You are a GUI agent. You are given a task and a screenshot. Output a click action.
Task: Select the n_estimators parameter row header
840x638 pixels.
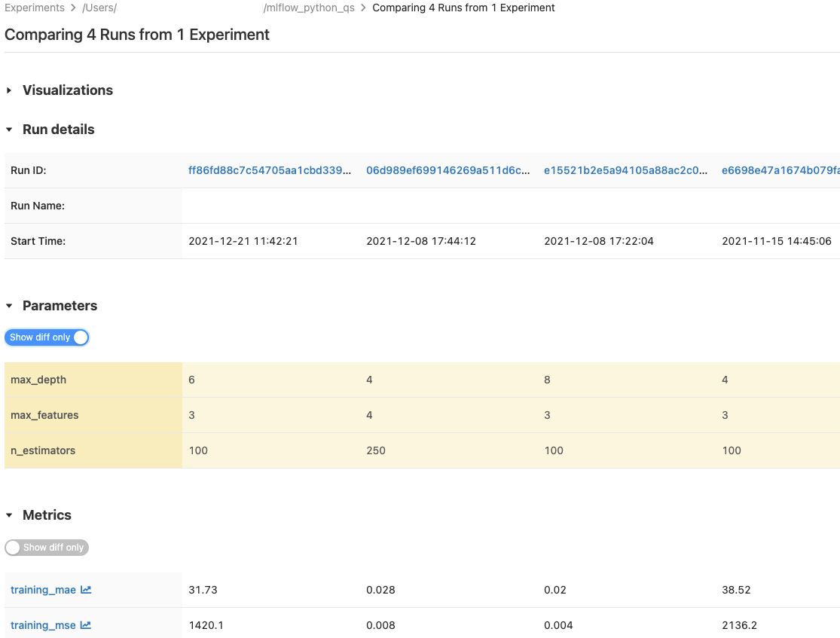click(x=41, y=450)
